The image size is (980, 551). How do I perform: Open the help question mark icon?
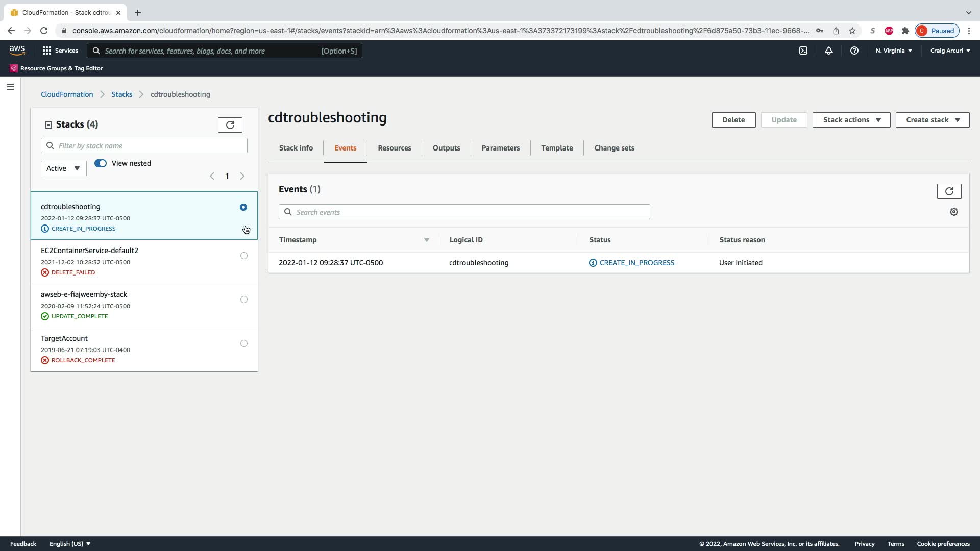[854, 51]
